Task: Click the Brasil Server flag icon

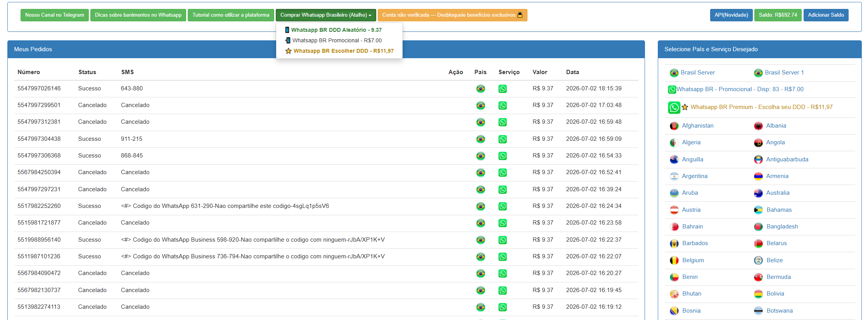Action: (674, 73)
